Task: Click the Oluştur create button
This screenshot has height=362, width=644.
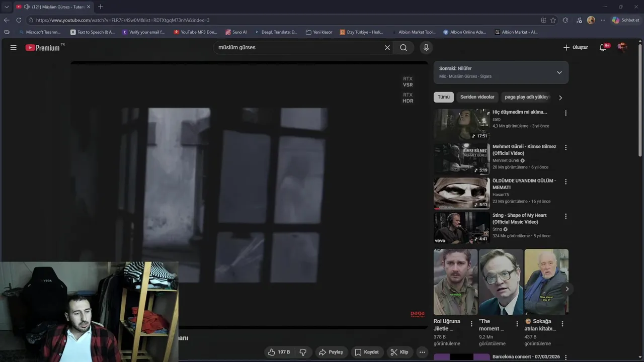Action: (576, 47)
